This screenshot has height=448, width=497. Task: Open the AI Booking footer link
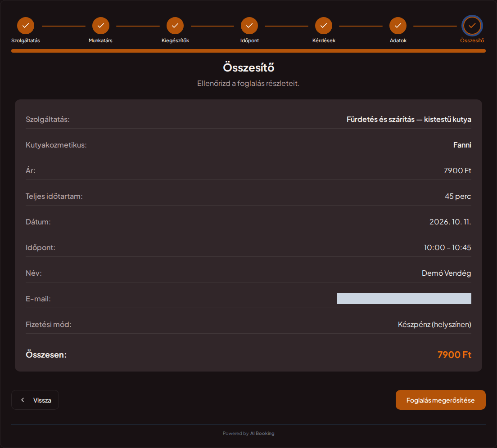click(x=262, y=434)
